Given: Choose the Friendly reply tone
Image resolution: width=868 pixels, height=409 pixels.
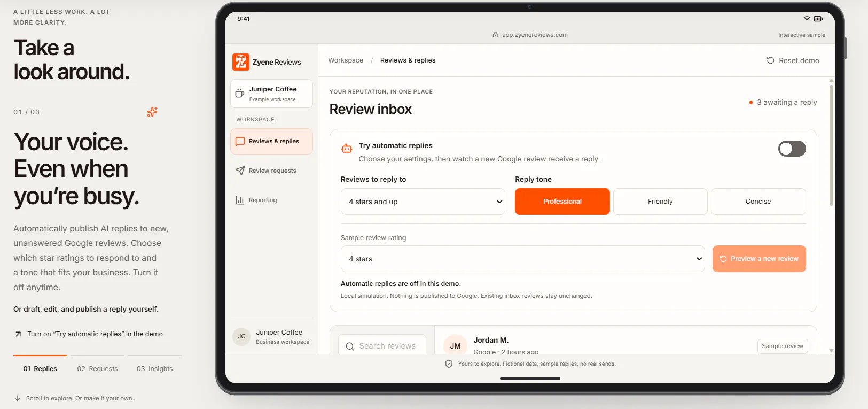Looking at the screenshot, I should click(x=660, y=202).
